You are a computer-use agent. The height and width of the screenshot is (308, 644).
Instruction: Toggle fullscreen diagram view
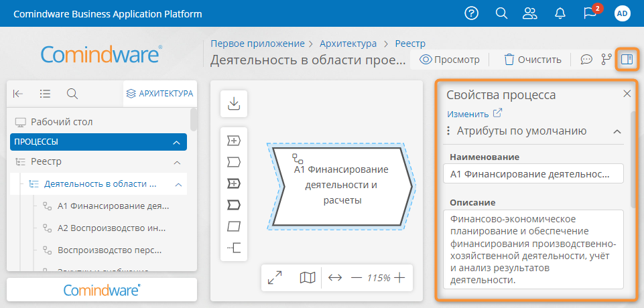[x=274, y=278]
